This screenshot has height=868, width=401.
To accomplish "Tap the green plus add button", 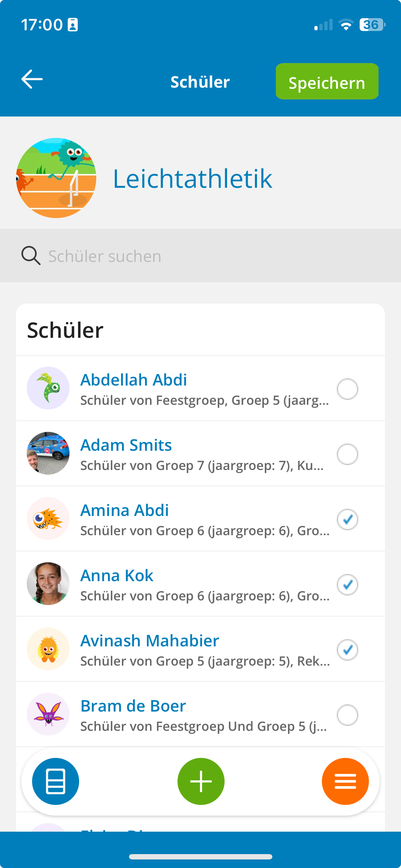I will 201,781.
